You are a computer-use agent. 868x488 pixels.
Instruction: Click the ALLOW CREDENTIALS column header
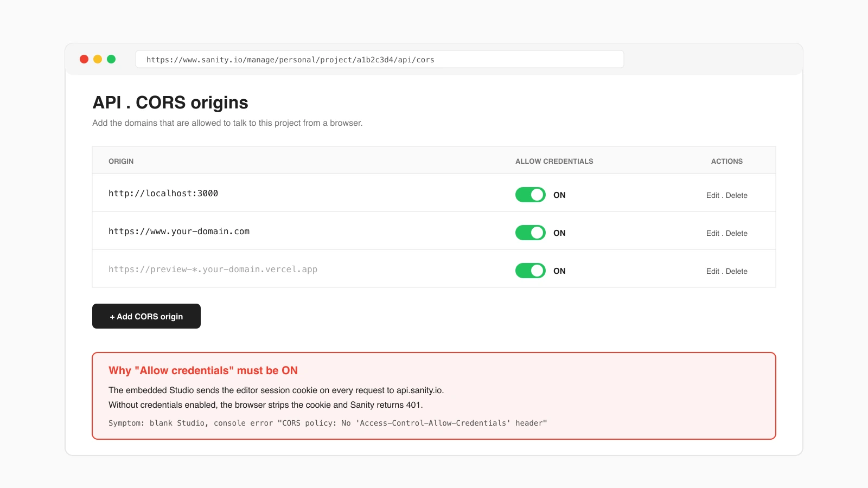tap(554, 161)
